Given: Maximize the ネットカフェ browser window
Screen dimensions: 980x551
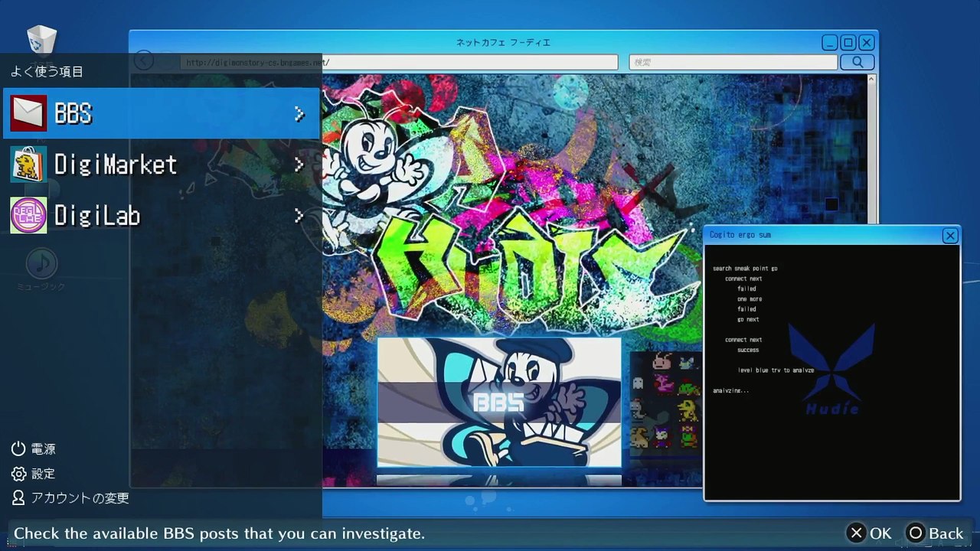Looking at the screenshot, I should pos(848,43).
